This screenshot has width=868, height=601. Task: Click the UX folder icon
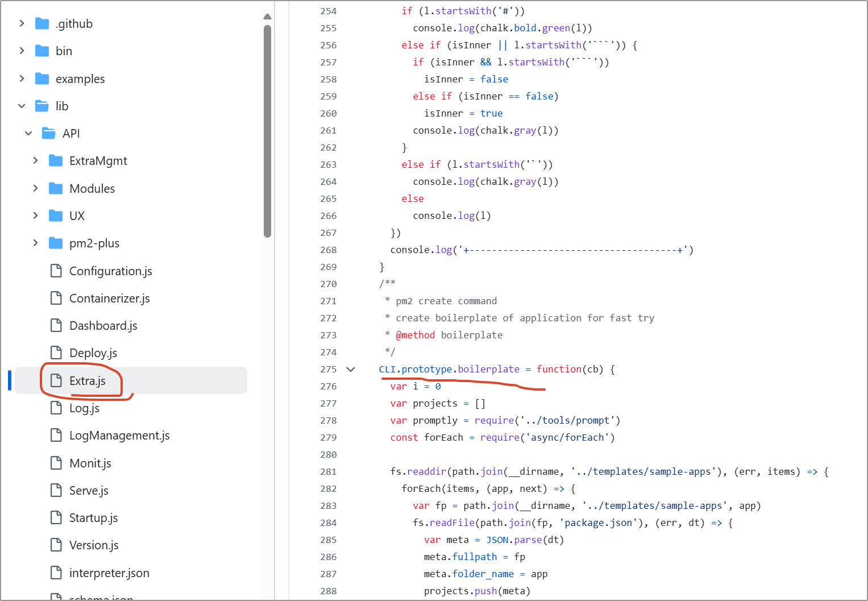point(56,215)
